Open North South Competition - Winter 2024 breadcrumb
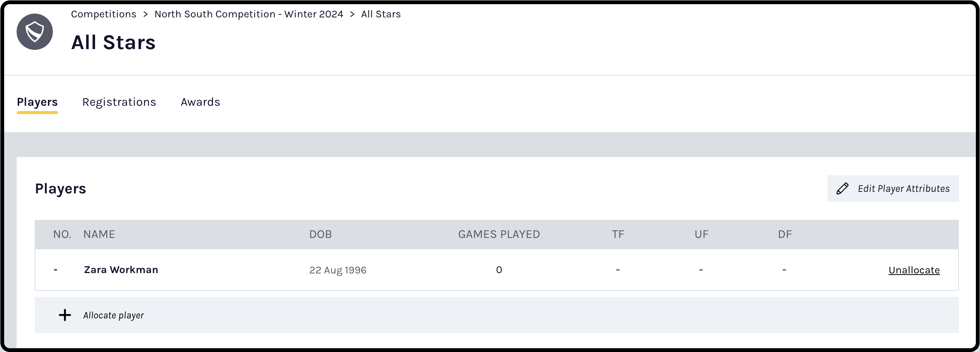The image size is (980, 352). tap(249, 14)
